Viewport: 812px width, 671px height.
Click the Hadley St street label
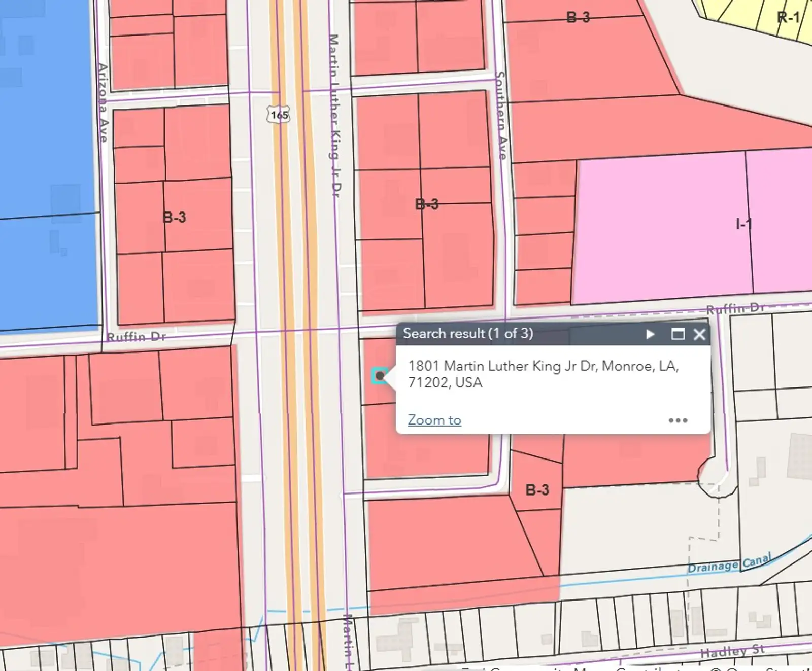click(732, 651)
